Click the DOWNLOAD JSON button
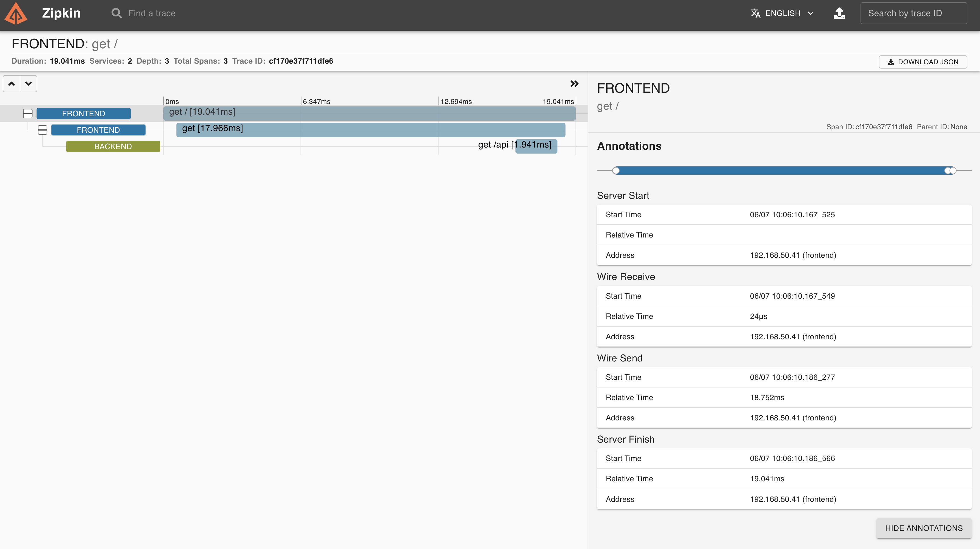 click(923, 61)
